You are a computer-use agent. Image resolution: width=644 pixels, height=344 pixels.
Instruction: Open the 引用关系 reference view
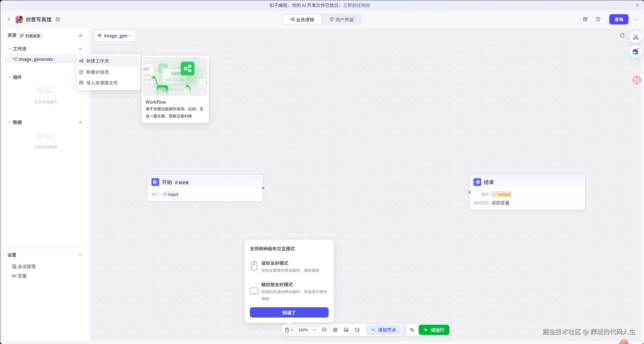30,36
